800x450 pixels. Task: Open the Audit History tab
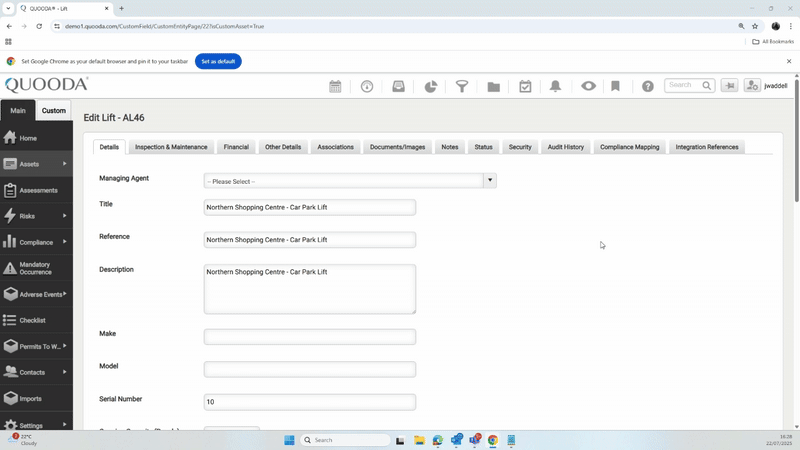[x=565, y=147]
